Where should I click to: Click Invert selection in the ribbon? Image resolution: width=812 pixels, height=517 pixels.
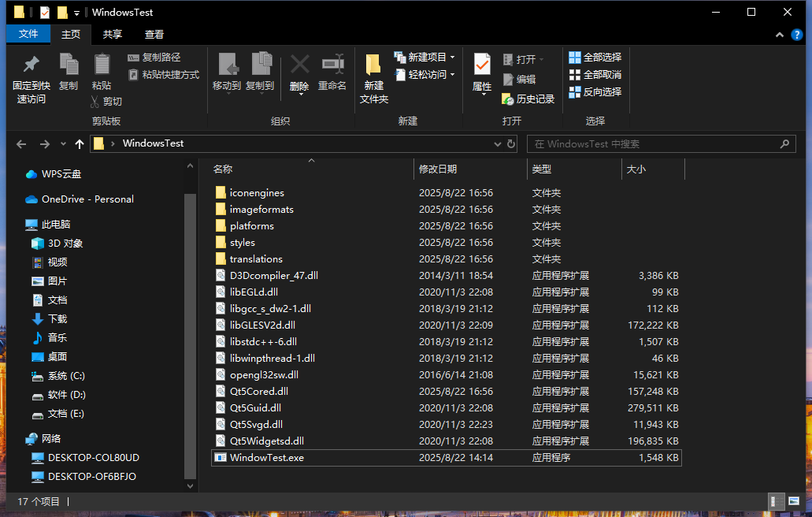click(595, 91)
